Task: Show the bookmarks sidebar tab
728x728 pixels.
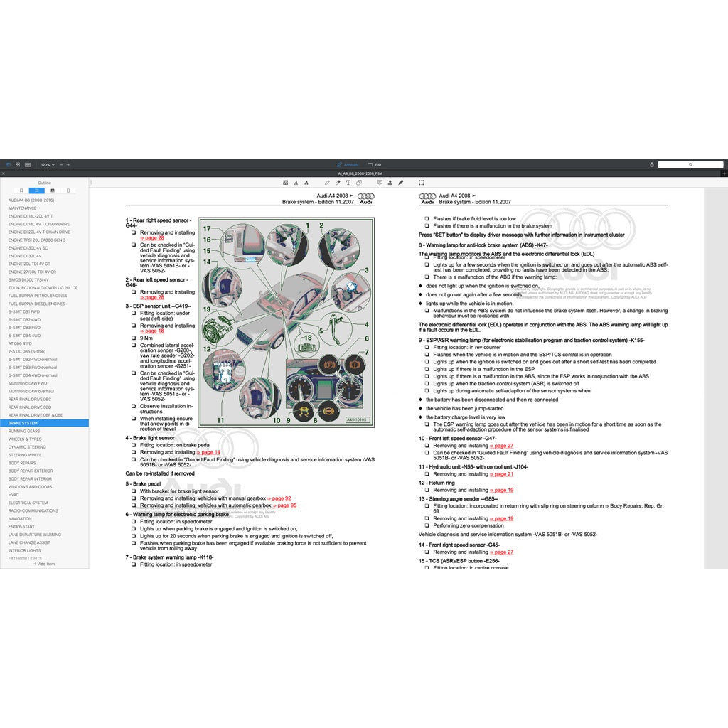Action: pyautogui.click(x=21, y=191)
